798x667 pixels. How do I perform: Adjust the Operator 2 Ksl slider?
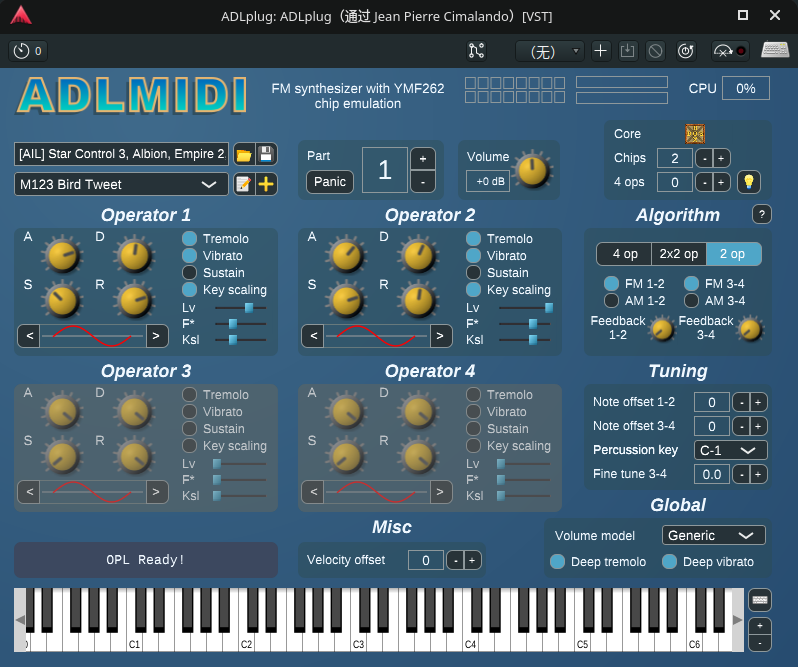click(524, 339)
